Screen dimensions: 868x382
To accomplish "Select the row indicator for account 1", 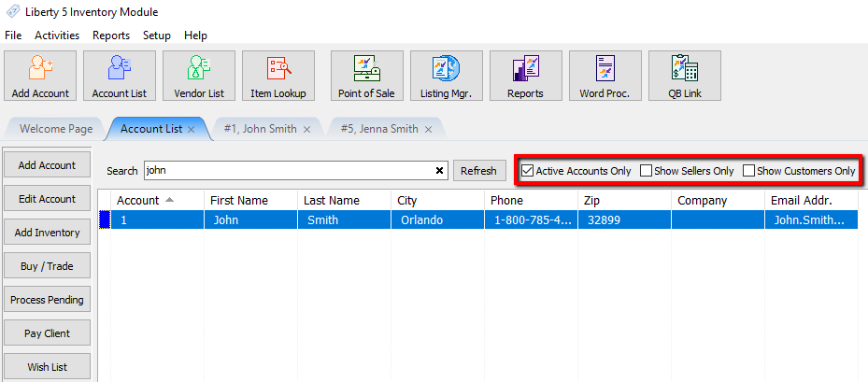I will (x=105, y=219).
